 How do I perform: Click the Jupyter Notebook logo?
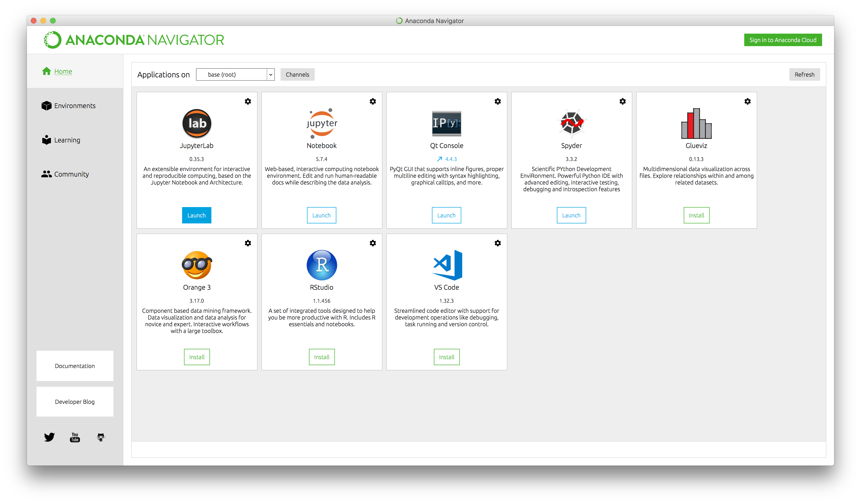(321, 123)
